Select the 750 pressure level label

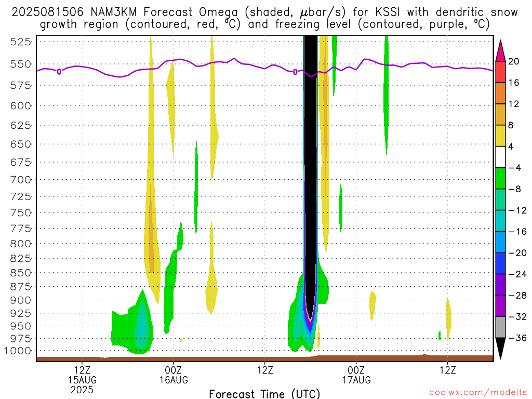pyautogui.click(x=20, y=212)
